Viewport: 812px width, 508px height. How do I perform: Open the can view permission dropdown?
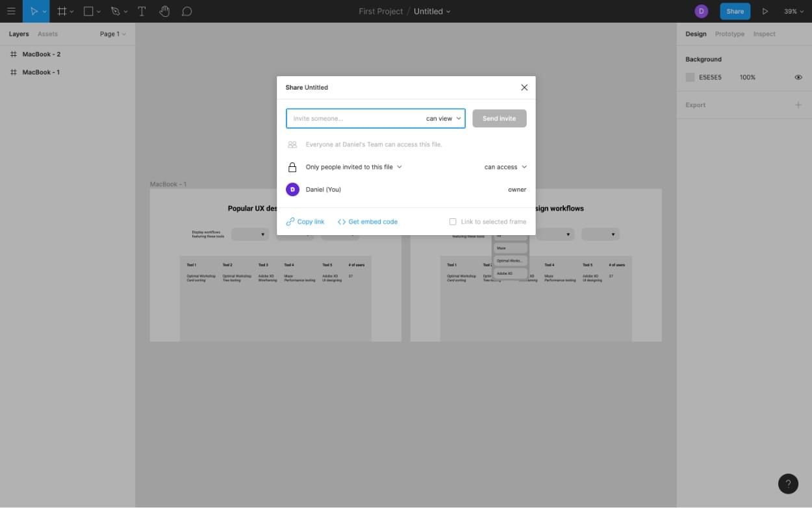pos(444,118)
